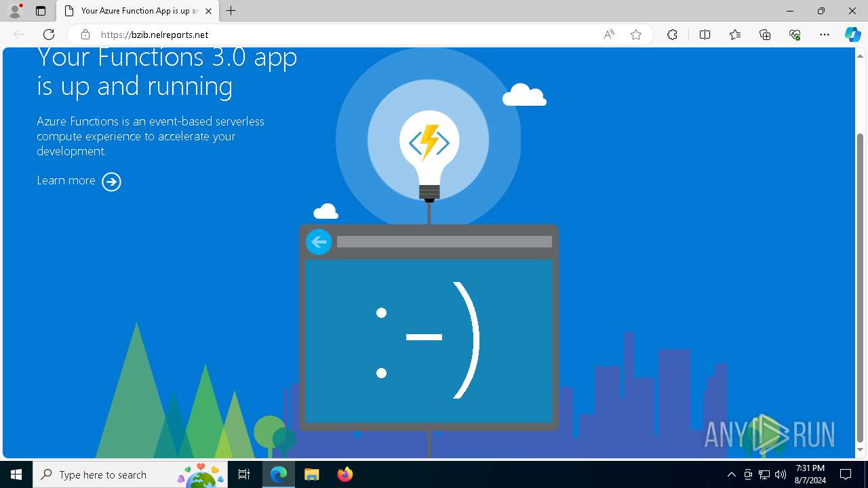The image size is (868, 488).
Task: View site information lock icon
Action: point(85,35)
